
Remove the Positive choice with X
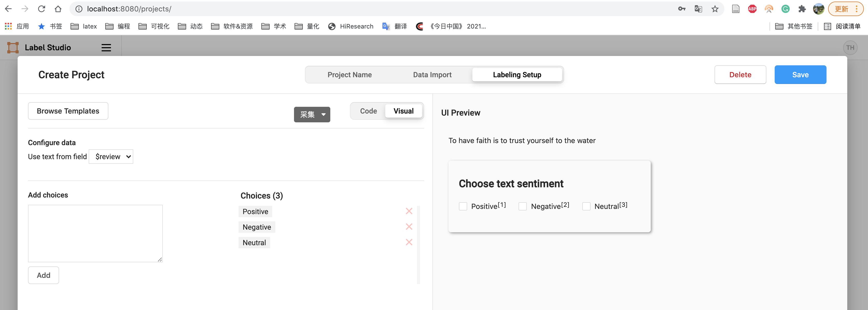click(x=409, y=211)
